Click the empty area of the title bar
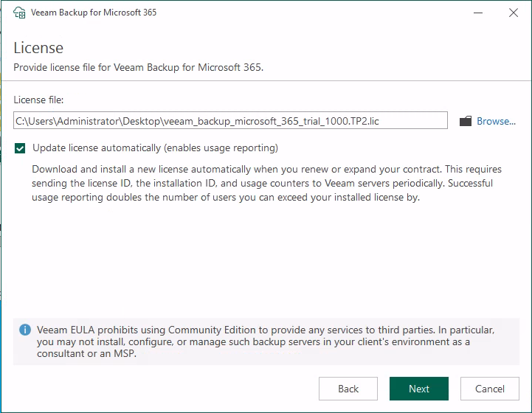532x413 pixels. pos(310,13)
